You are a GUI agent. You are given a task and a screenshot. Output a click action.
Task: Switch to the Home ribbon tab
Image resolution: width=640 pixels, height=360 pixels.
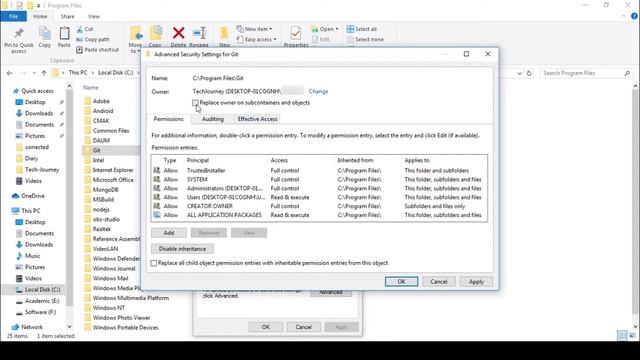click(x=40, y=16)
